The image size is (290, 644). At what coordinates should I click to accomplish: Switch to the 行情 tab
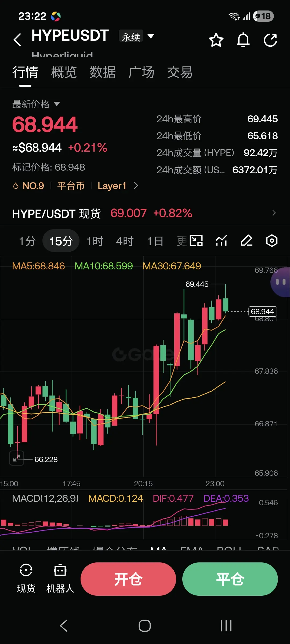(25, 72)
